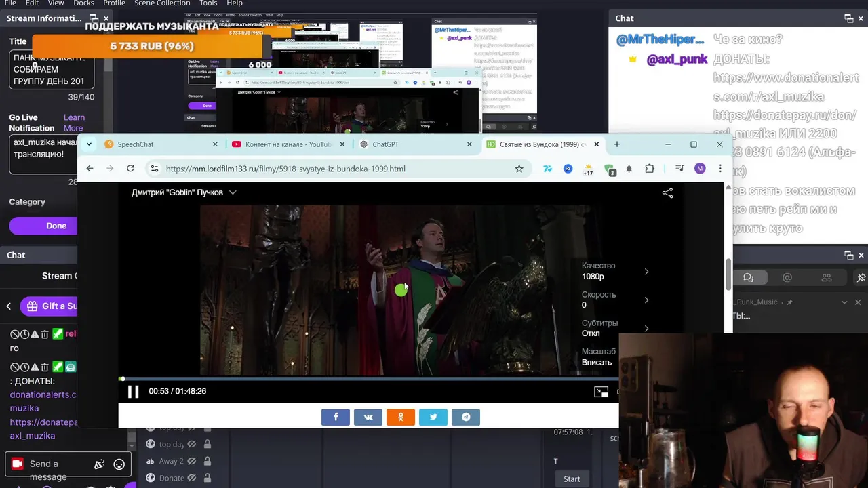Open the Docks menu
The height and width of the screenshot is (488, 868).
pos(83,3)
